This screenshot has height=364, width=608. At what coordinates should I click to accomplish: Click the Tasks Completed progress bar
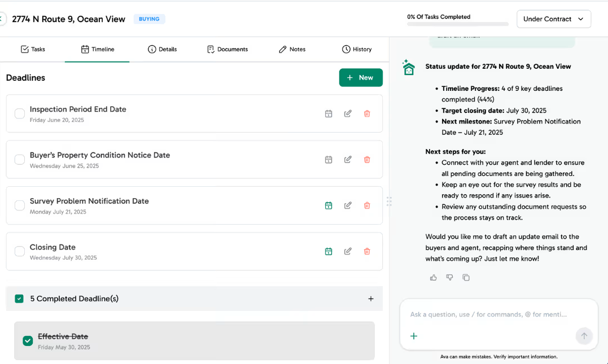pyautogui.click(x=457, y=24)
